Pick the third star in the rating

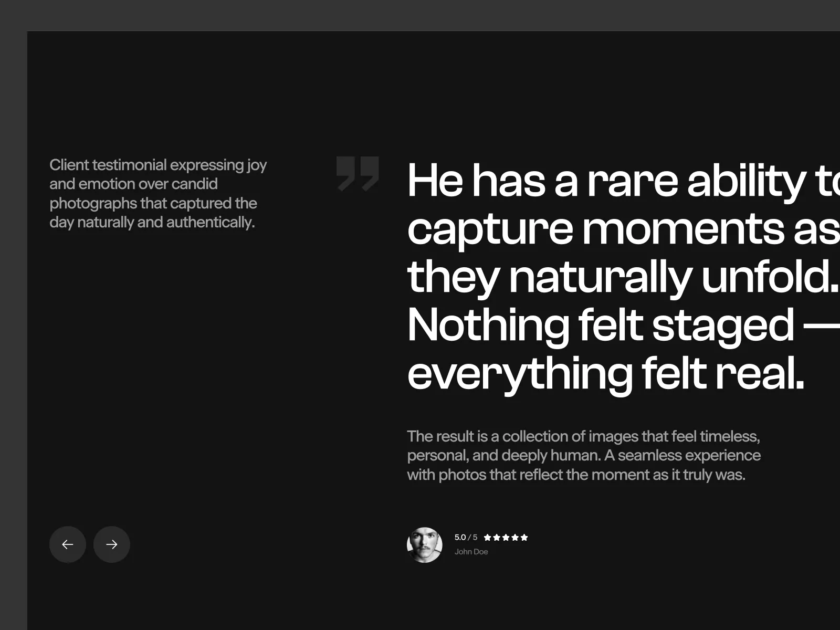click(x=506, y=537)
